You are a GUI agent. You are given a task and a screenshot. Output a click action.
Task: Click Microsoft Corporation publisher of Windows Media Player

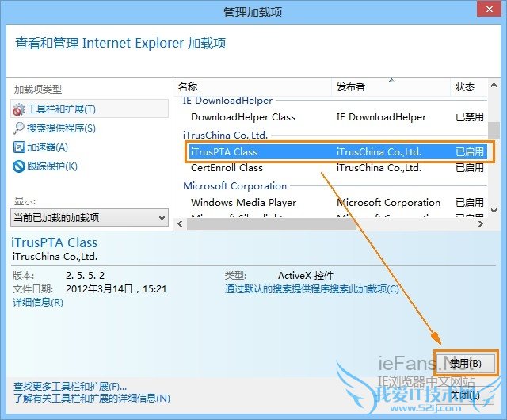tap(388, 203)
